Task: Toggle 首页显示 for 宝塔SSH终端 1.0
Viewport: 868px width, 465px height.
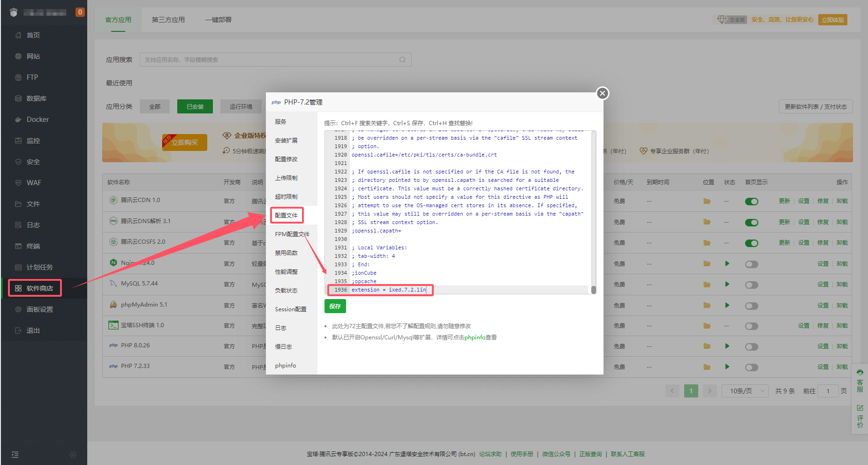Action: (x=752, y=326)
